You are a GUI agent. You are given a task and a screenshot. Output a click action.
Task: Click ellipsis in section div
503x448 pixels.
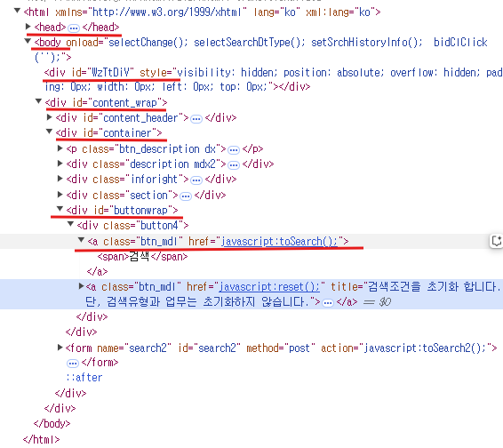pyautogui.click(x=186, y=196)
